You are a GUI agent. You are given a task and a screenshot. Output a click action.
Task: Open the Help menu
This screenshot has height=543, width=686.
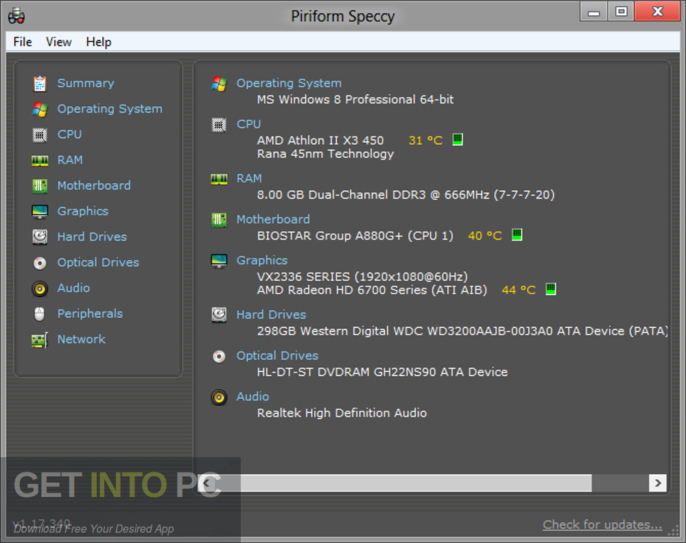98,42
